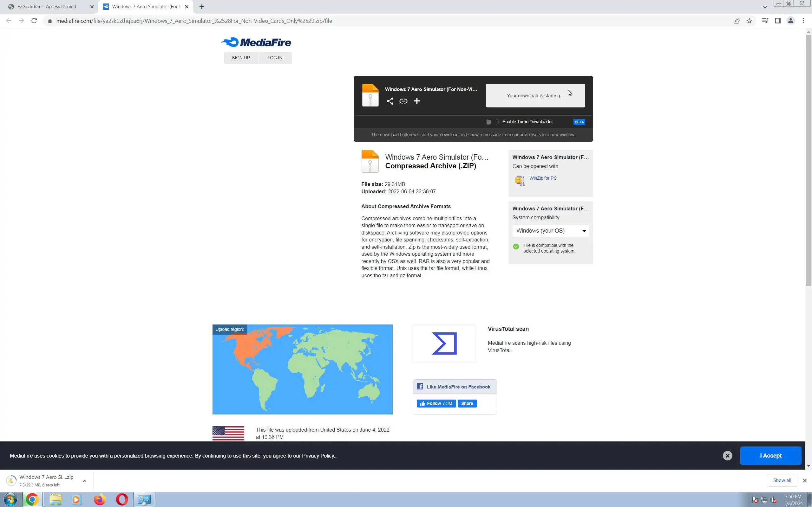Open Opera browser from taskbar

pyautogui.click(x=122, y=500)
